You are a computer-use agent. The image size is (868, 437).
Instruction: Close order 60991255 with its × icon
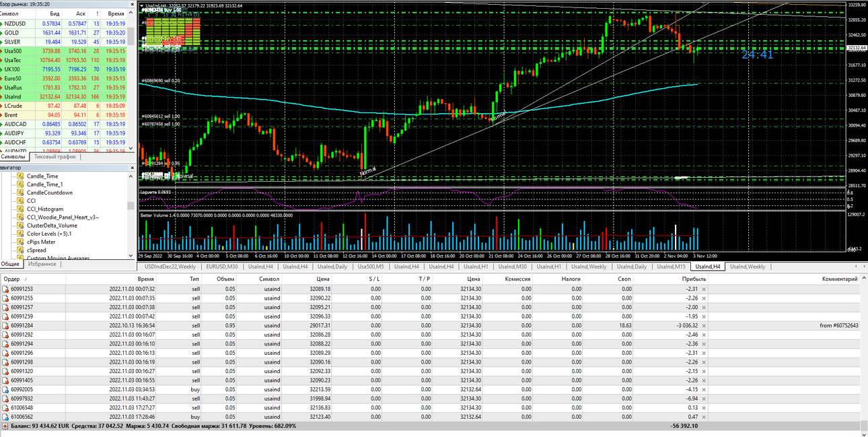coord(704,298)
